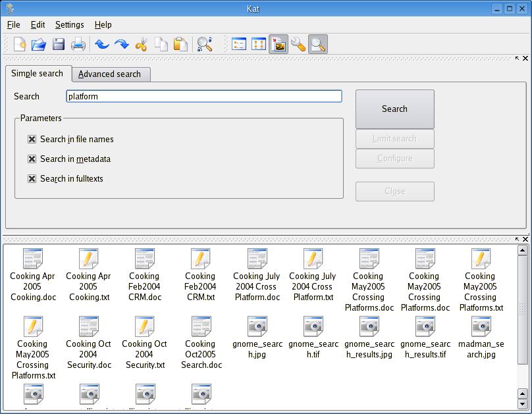Screen dimensions: 532x414
Task: Open the Edit menu
Action: tap(38, 24)
